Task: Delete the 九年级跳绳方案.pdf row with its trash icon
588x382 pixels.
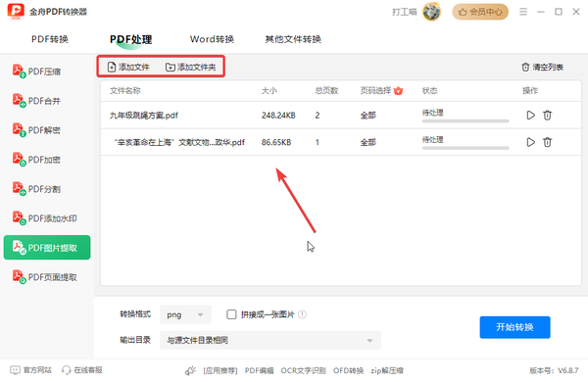Action: pyautogui.click(x=547, y=115)
